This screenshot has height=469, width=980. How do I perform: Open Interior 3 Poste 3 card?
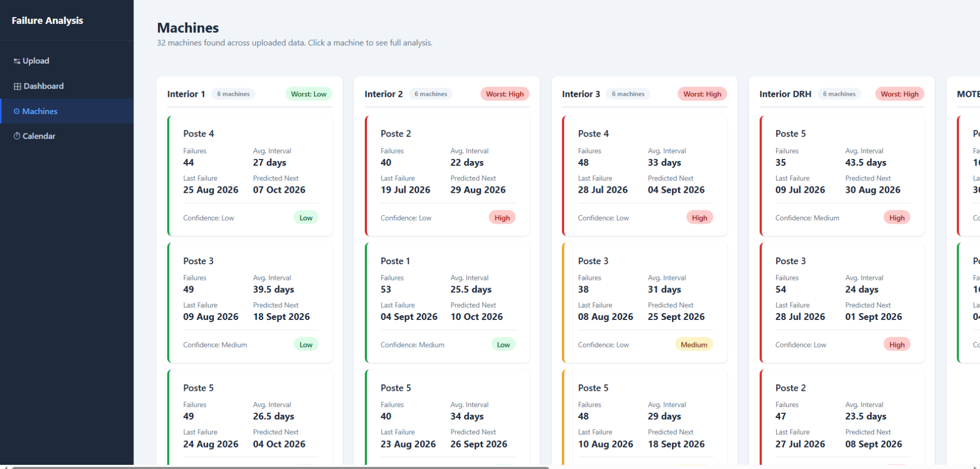[644, 303]
